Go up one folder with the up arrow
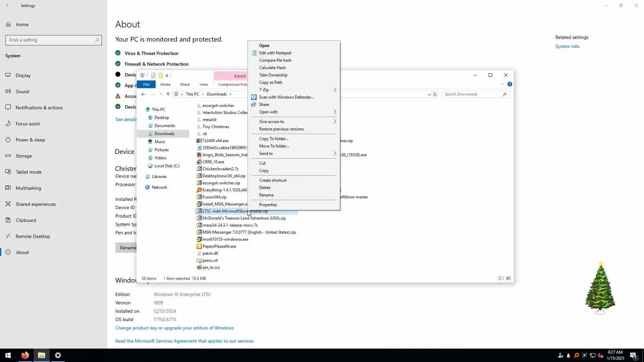Viewport: 644px width, 362px height. coord(168,94)
